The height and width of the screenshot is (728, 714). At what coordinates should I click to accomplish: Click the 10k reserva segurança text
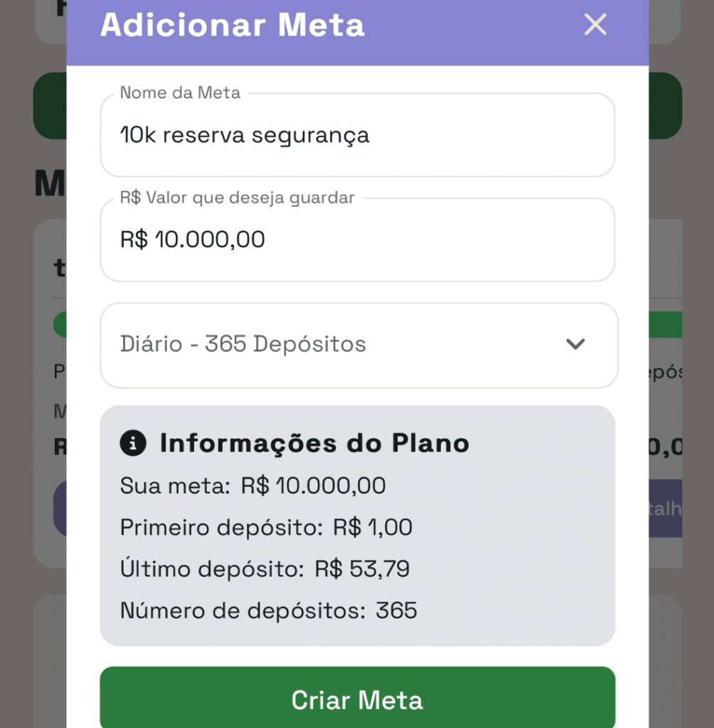(x=245, y=136)
